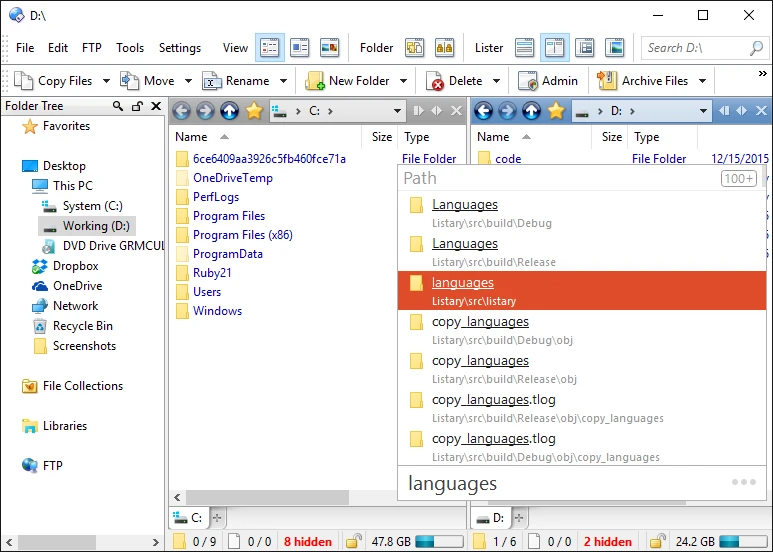Expand the Copy Files dropdown arrow

[x=105, y=81]
